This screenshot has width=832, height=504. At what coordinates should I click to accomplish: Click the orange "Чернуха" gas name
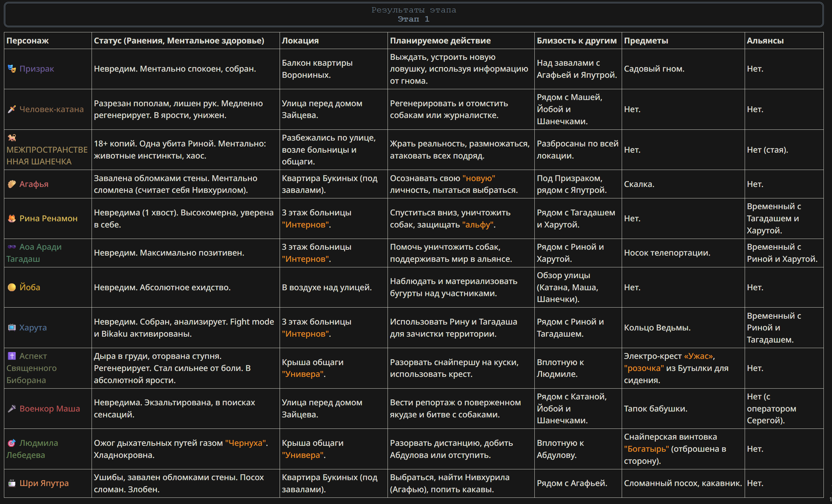[x=246, y=443]
